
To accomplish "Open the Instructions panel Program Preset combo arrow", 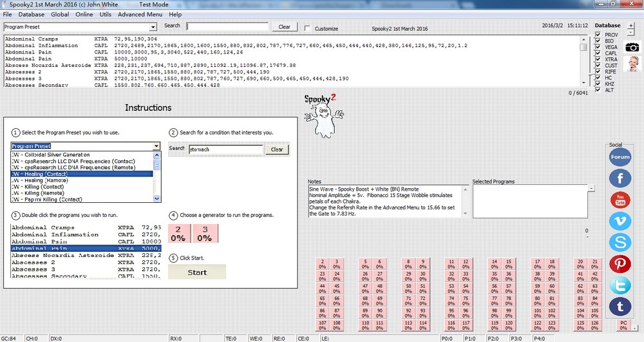I will [156, 146].
